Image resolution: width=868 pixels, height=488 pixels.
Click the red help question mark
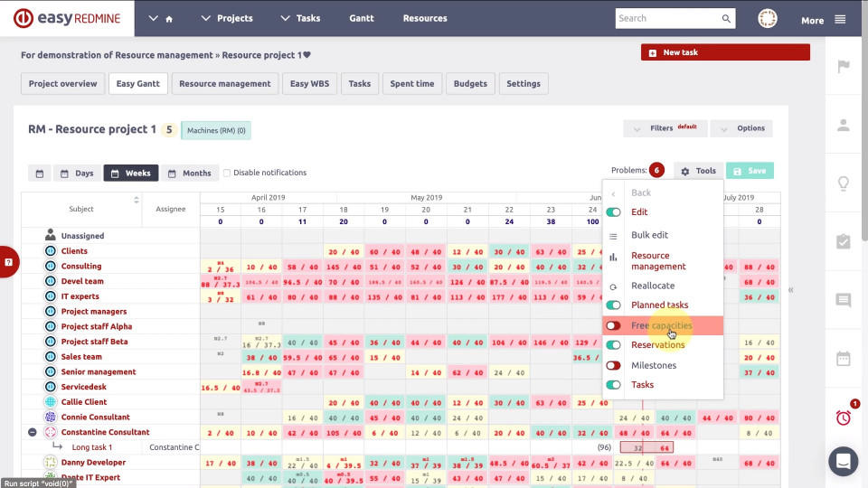[8, 262]
